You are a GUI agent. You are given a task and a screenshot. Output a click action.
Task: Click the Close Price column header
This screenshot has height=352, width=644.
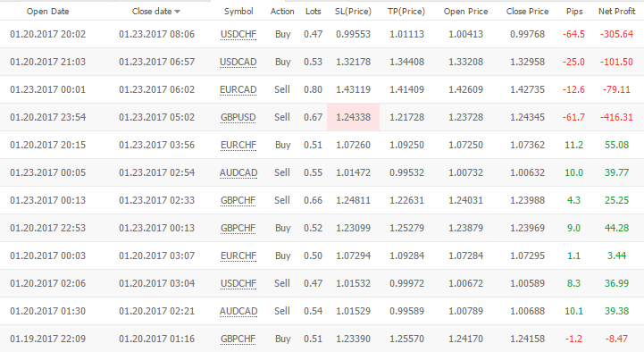coord(527,12)
